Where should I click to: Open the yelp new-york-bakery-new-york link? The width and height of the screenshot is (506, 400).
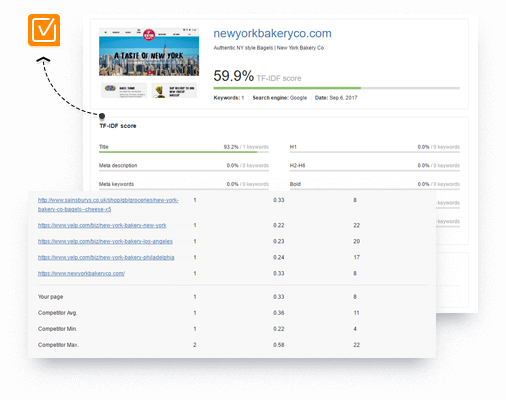tap(102, 225)
